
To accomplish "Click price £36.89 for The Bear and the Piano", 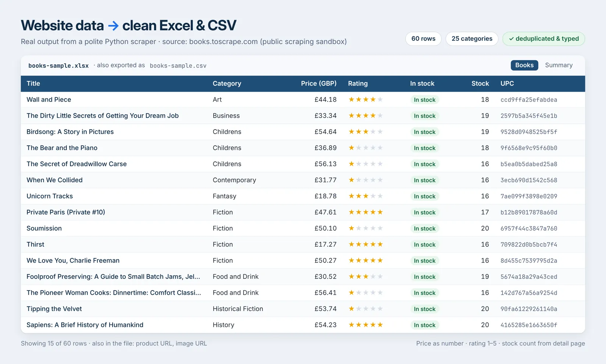I will click(x=325, y=148).
